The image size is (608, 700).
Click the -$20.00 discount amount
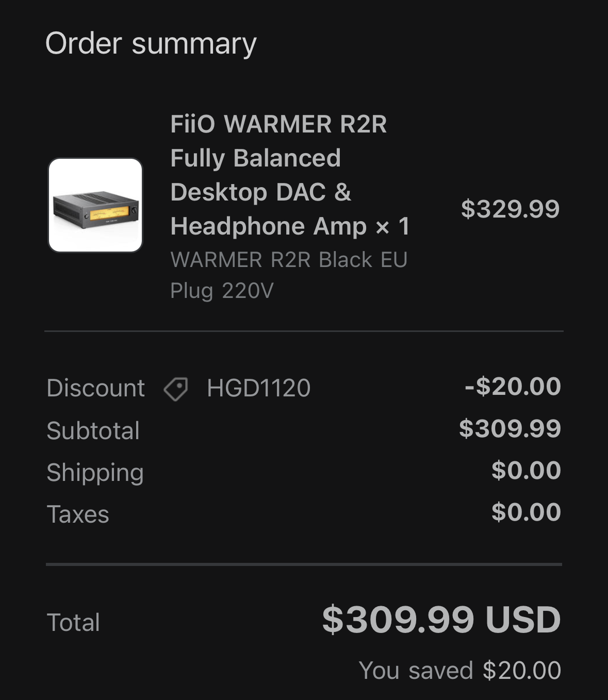(513, 387)
